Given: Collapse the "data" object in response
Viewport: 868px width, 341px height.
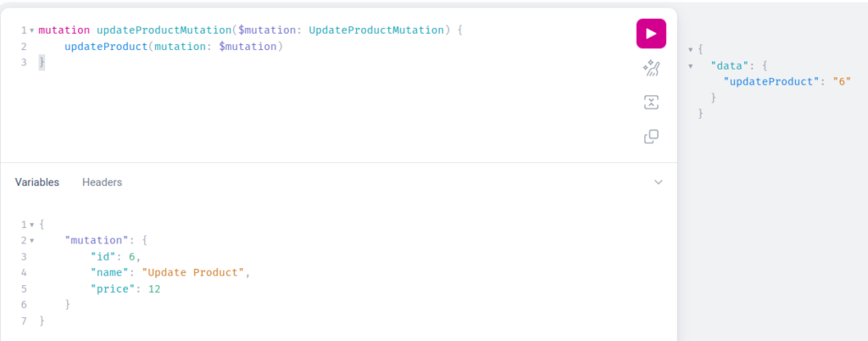Looking at the screenshot, I should [x=690, y=66].
